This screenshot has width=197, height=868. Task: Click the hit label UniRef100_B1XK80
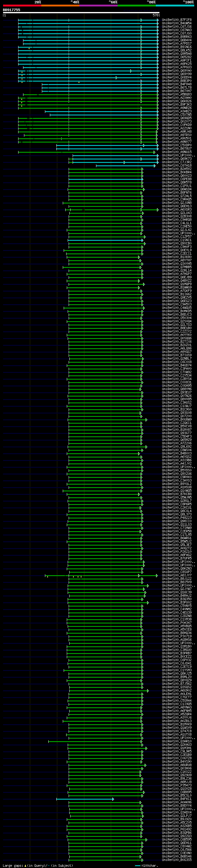coord(177,257)
